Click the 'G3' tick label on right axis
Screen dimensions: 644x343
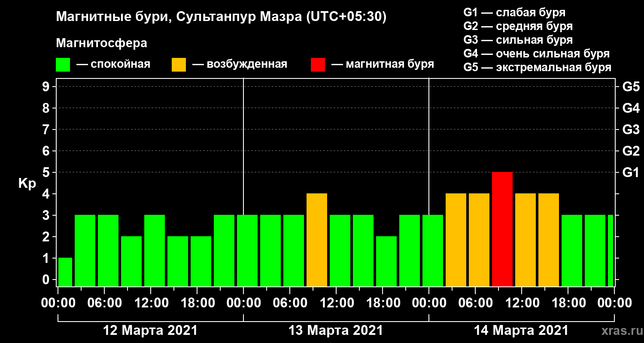631,129
